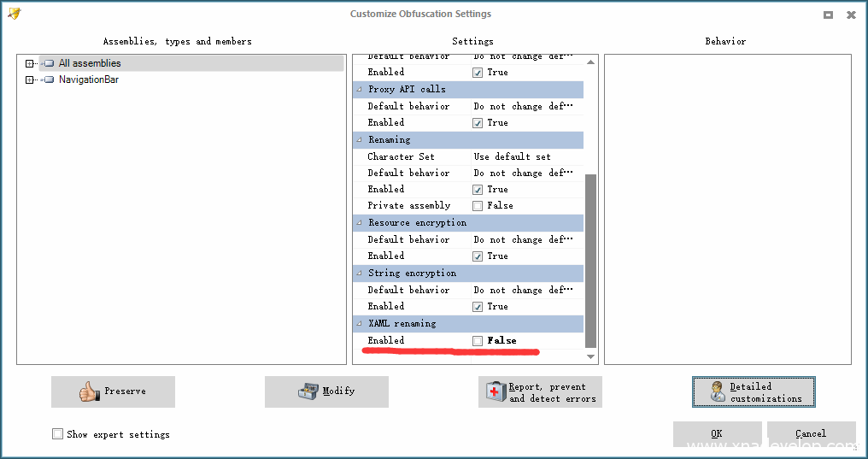The height and width of the screenshot is (459, 868).
Task: Click the NavigationBar assembly icon
Action: click(49, 80)
